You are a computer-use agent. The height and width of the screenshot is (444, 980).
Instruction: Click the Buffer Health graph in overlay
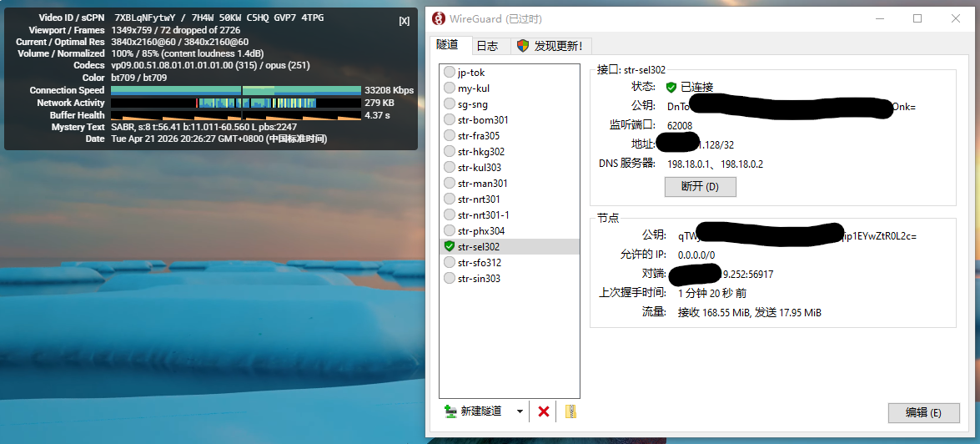(x=236, y=115)
